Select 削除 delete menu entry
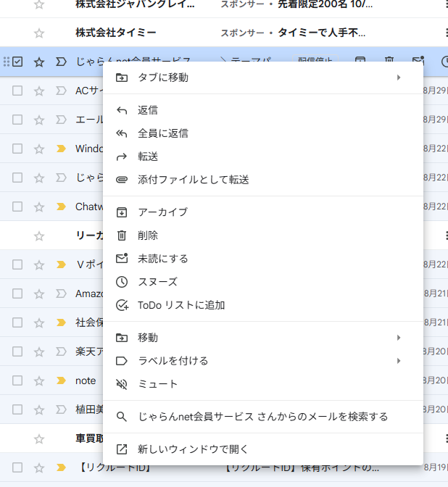 click(263, 236)
